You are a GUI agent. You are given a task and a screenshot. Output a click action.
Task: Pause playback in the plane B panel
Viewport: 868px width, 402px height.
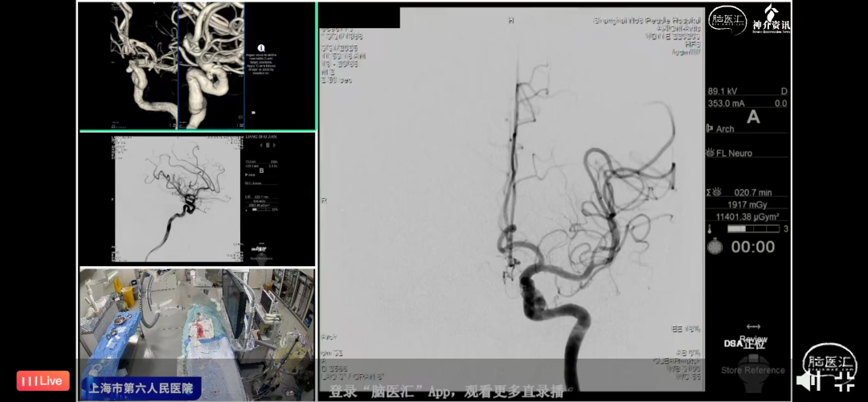coord(268,145)
